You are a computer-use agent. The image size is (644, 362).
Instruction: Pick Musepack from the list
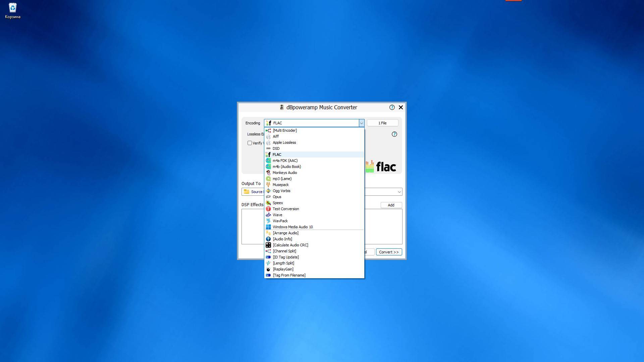(x=314, y=185)
